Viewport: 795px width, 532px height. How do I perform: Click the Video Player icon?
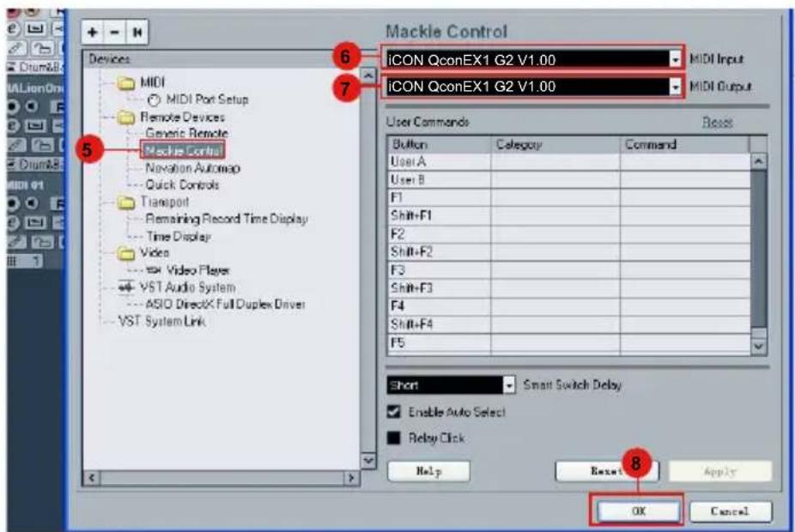tap(154, 270)
